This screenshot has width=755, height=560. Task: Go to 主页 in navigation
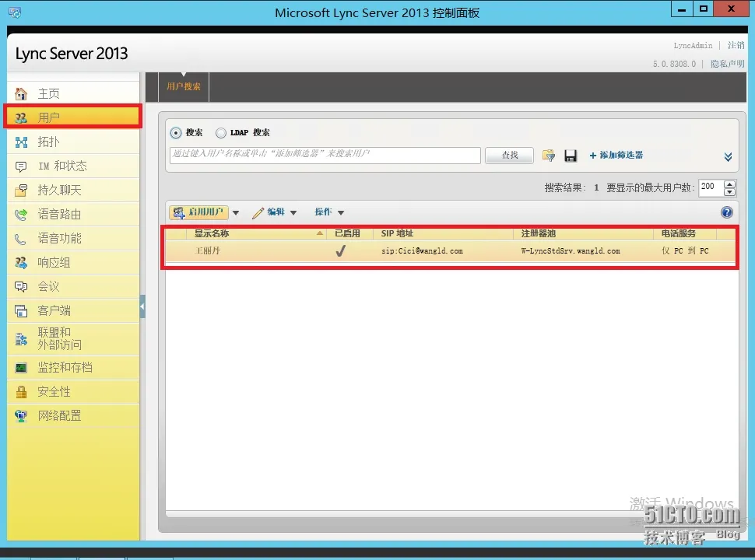click(74, 93)
